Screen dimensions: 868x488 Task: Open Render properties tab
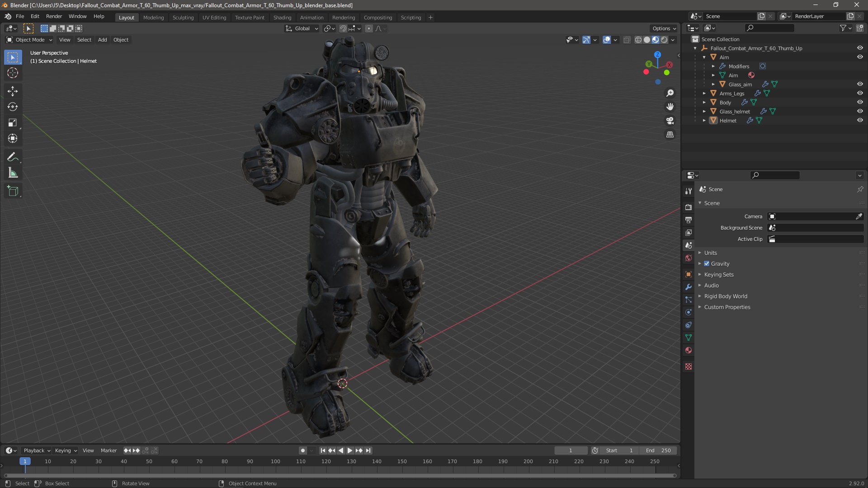[x=689, y=207]
